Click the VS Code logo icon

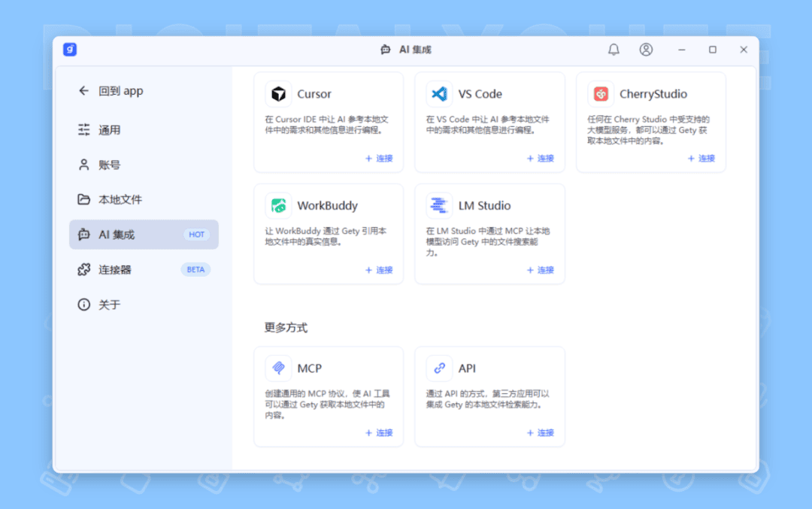tap(440, 94)
